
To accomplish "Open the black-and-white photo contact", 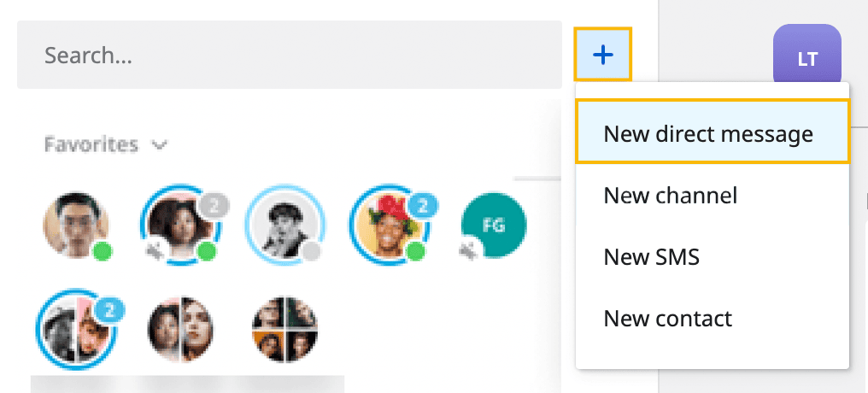I will click(x=284, y=223).
